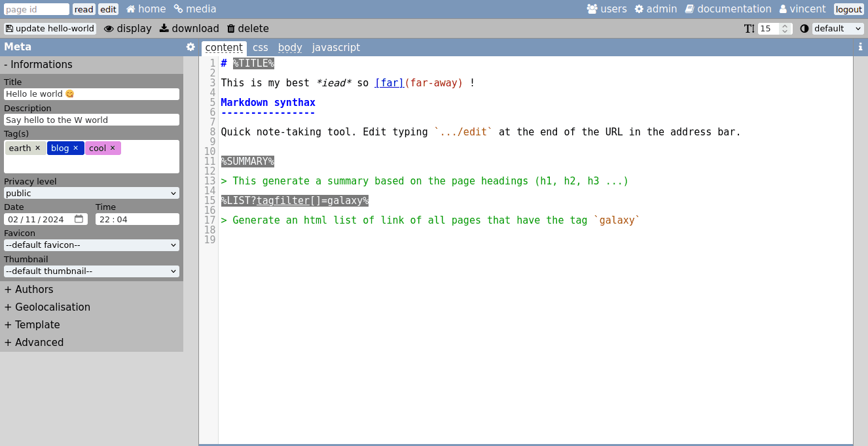The height and width of the screenshot is (446, 868).
Task: Open the media manager
Action: click(195, 9)
